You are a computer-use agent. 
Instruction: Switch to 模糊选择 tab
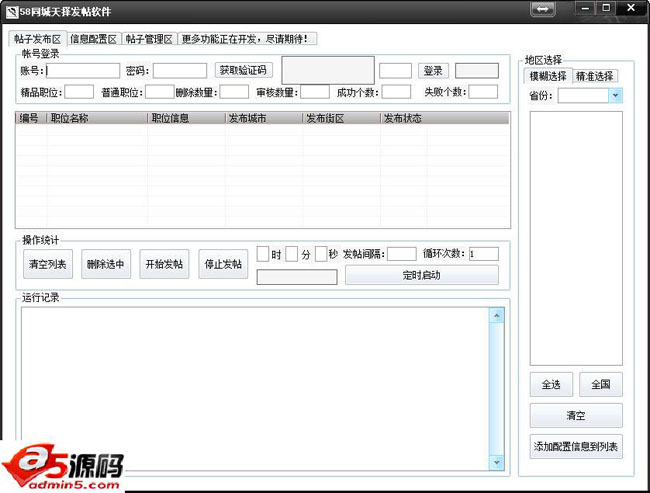(548, 76)
